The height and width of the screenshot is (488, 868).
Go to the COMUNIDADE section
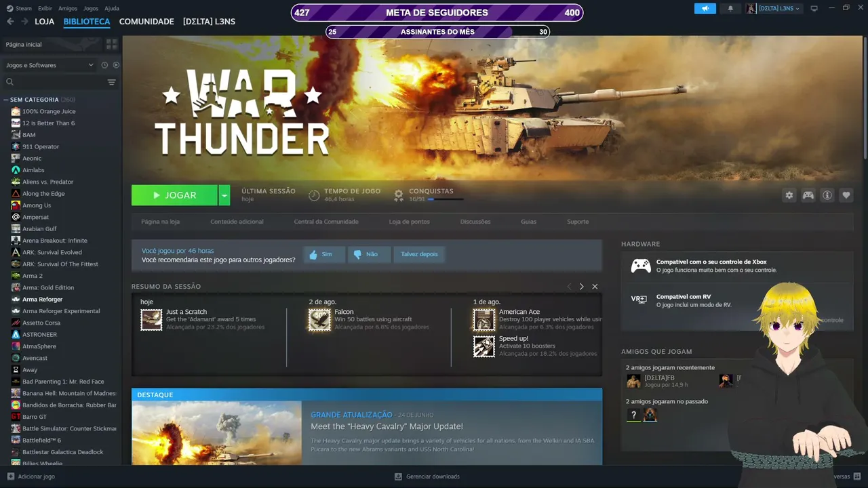pos(146,22)
